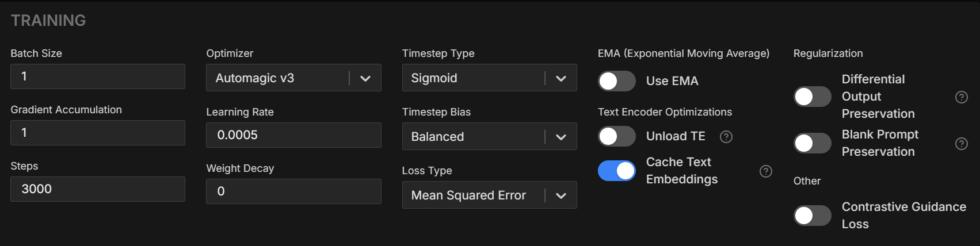Disable Cache Text Embeddings toggle
This screenshot has width=980, height=246.
tap(617, 171)
